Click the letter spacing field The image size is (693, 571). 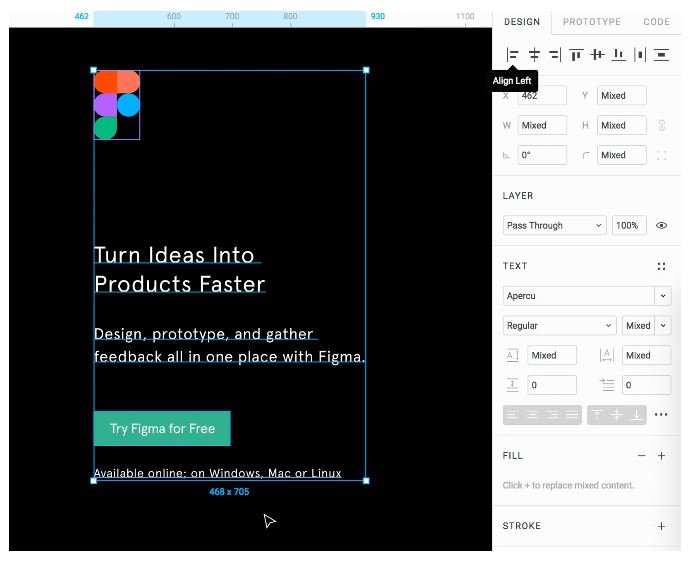[x=646, y=355]
